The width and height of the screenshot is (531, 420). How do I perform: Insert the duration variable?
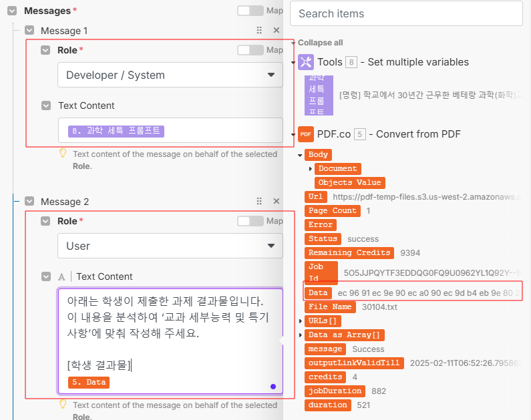[327, 405]
